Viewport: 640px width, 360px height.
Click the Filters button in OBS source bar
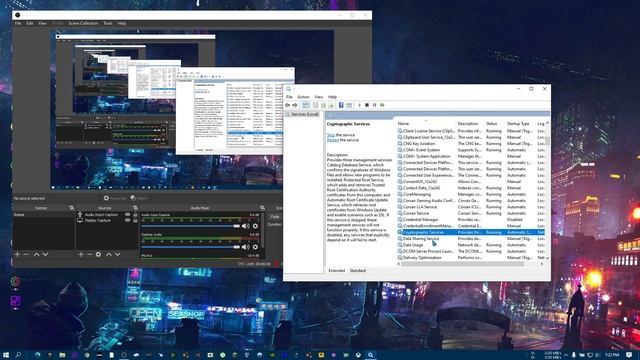coord(139,198)
